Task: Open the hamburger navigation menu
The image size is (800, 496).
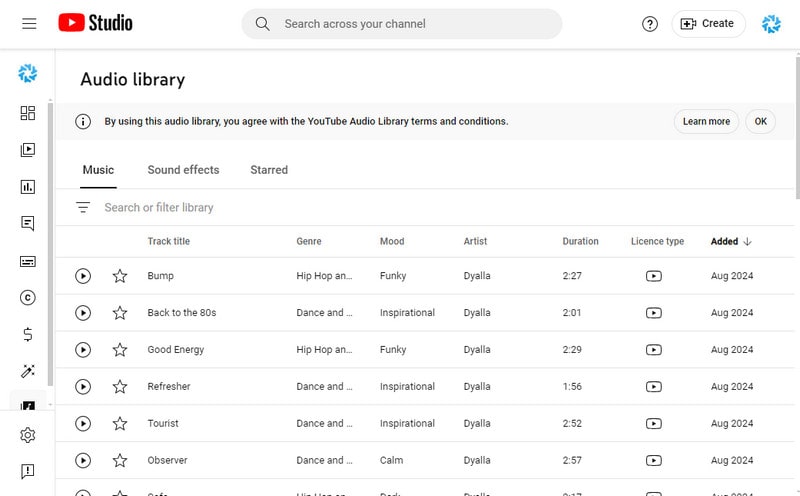Action: click(29, 23)
